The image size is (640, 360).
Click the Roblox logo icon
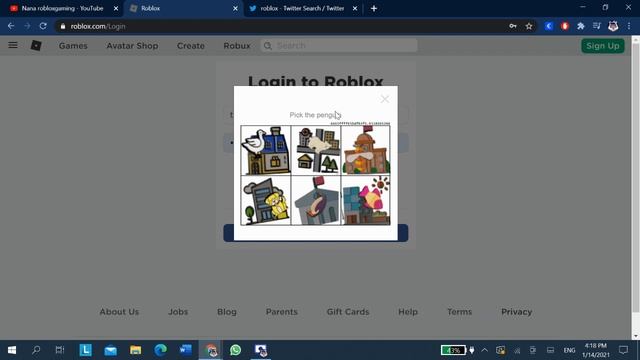[x=36, y=45]
